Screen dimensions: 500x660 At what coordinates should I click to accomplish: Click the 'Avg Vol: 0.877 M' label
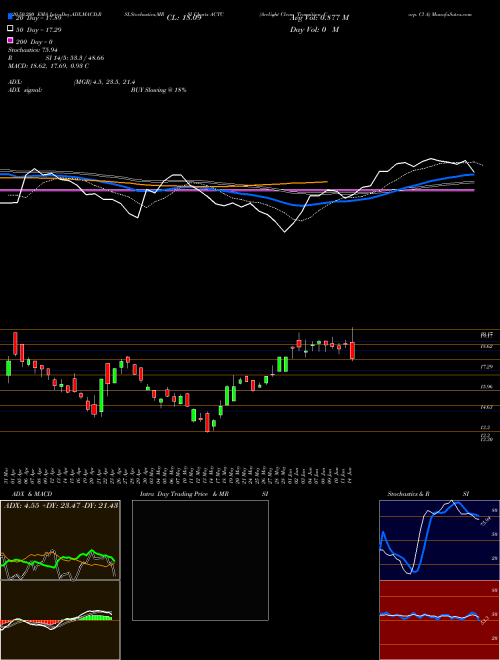[319, 18]
